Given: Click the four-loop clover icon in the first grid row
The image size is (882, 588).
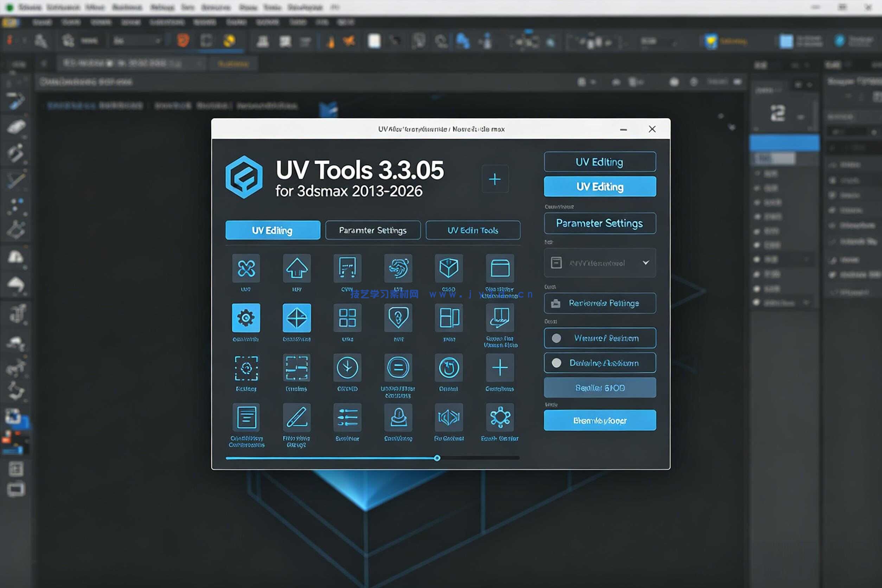Looking at the screenshot, I should (246, 268).
